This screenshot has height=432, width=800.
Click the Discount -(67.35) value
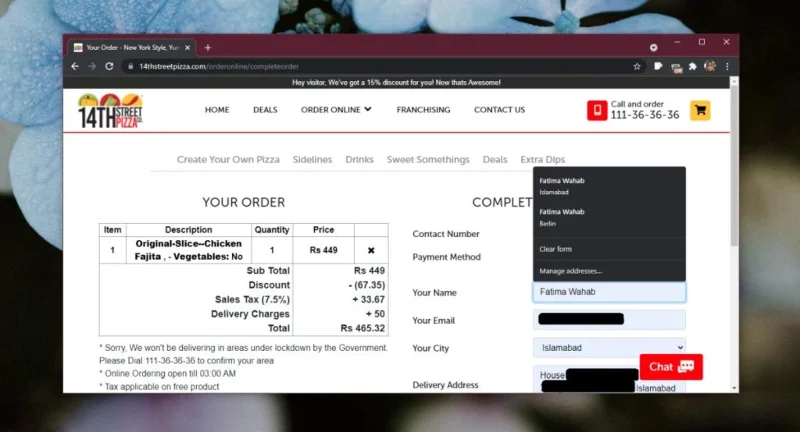pyautogui.click(x=367, y=285)
